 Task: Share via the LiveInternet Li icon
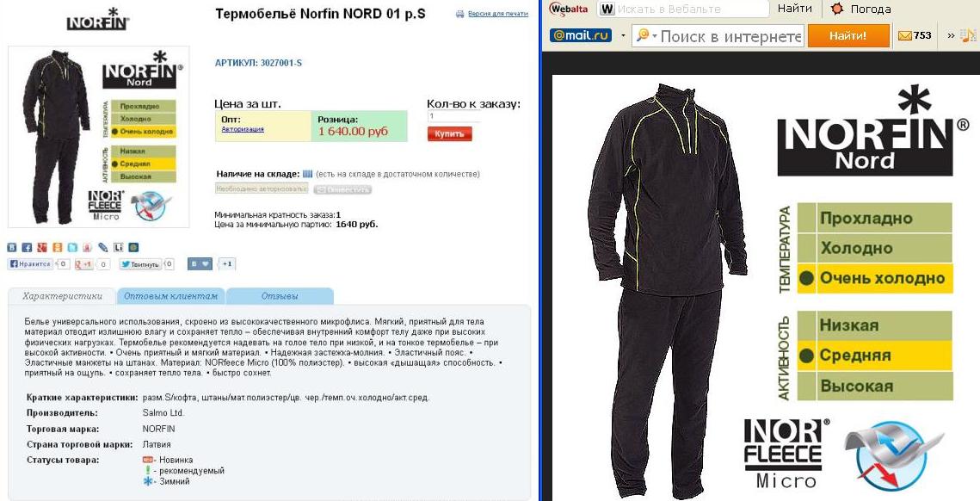coord(118,248)
